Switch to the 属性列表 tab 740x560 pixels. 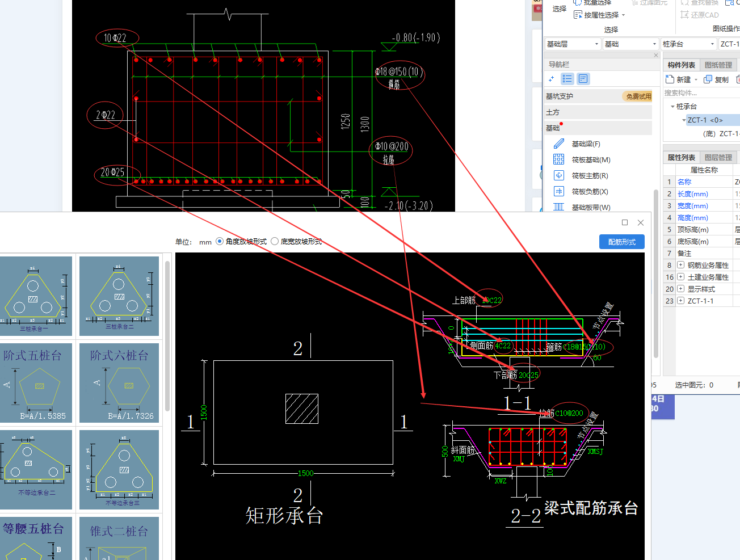point(681,157)
